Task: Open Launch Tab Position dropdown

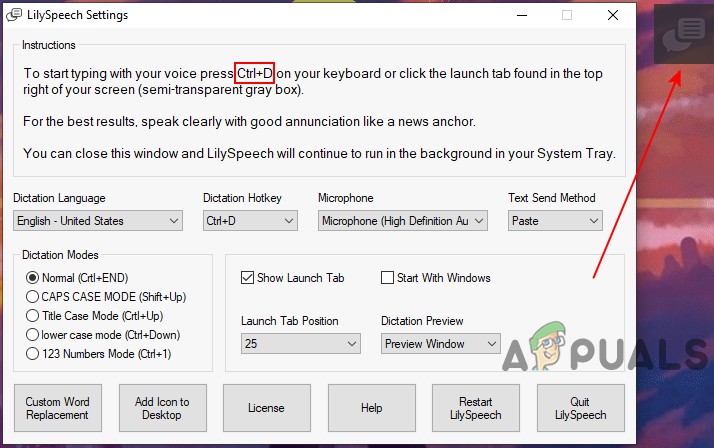Action: 301,344
